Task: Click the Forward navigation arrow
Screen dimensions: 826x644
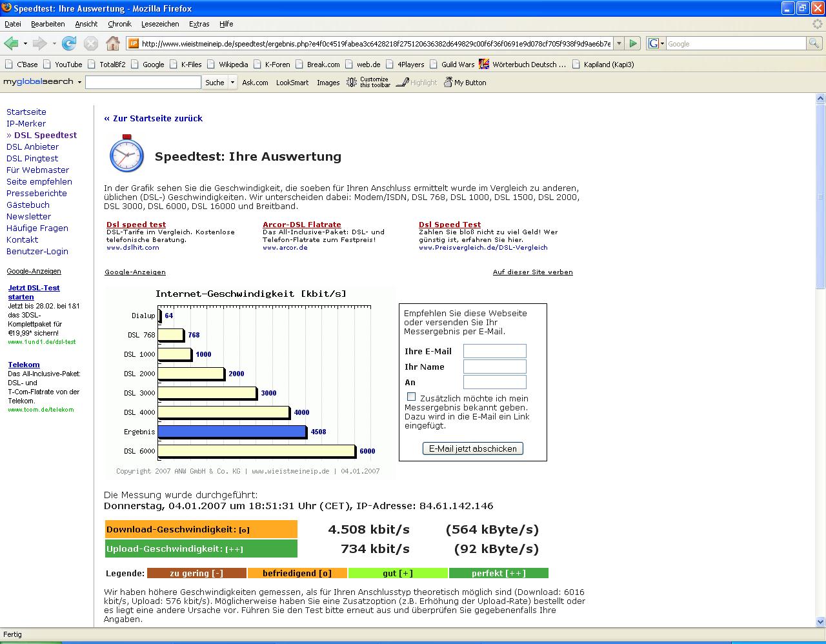Action: click(x=39, y=43)
